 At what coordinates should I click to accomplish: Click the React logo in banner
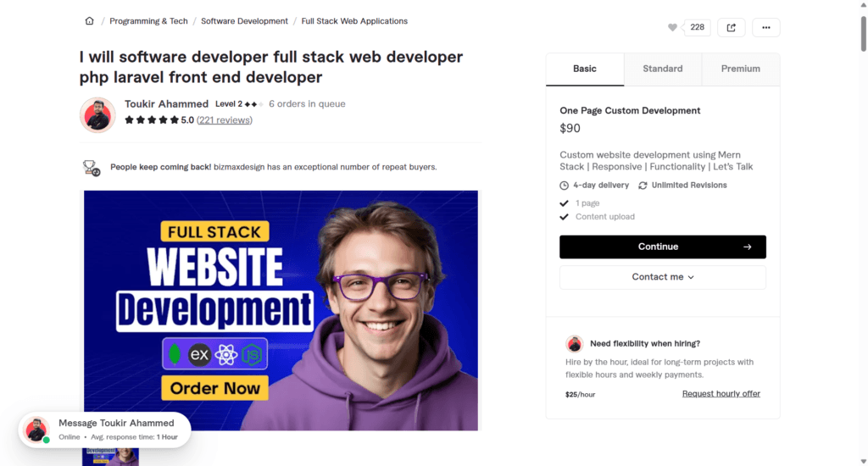click(225, 355)
